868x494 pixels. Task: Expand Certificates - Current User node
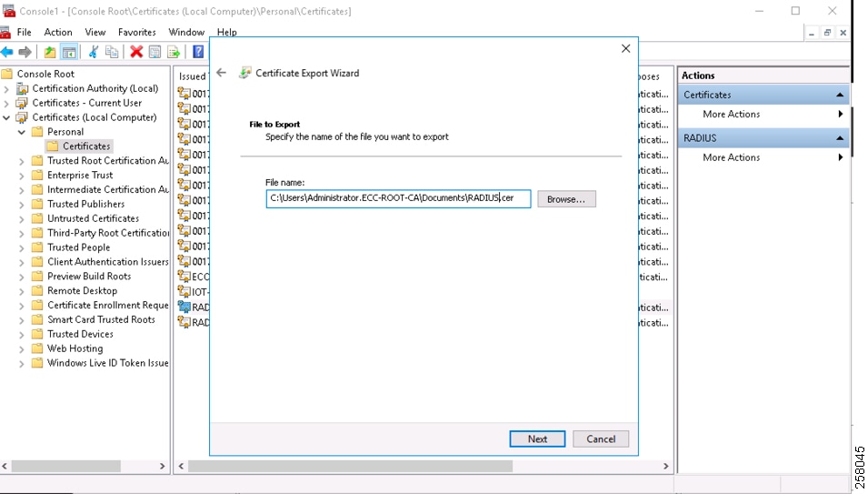pyautogui.click(x=6, y=103)
